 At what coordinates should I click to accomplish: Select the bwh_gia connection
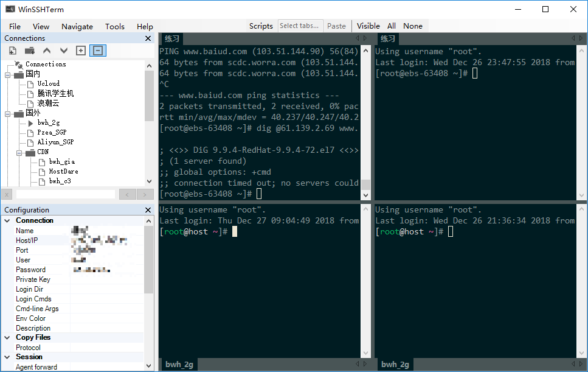[62, 162]
